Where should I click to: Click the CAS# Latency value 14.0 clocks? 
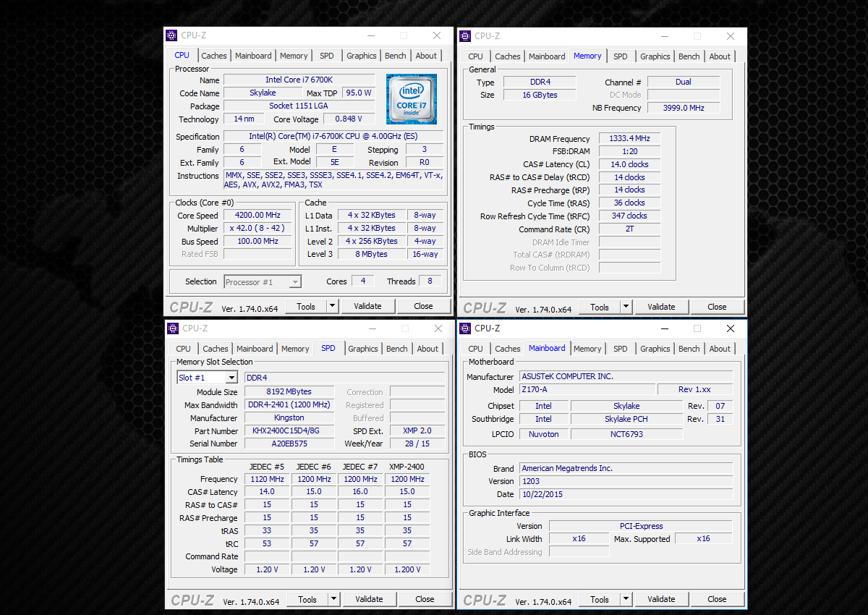tap(629, 164)
